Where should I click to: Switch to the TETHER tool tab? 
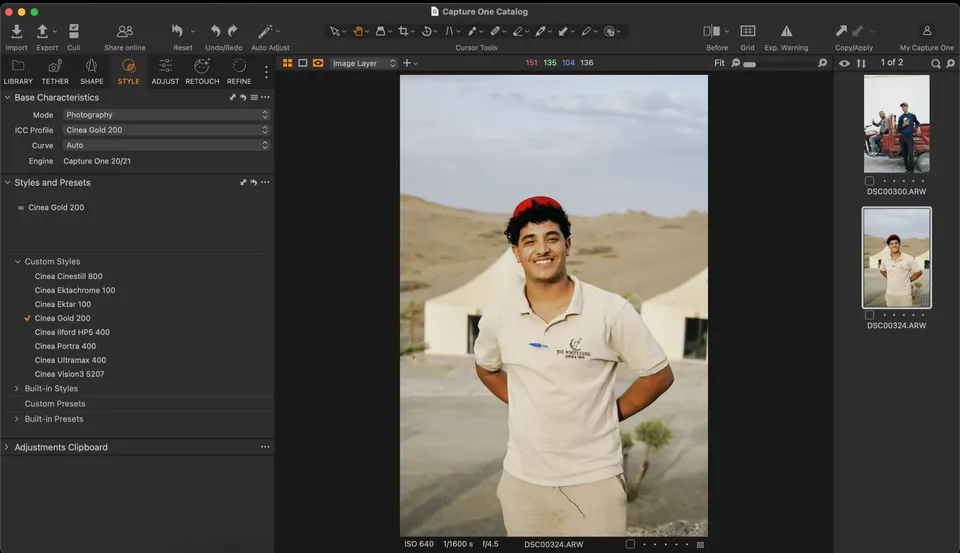[55, 72]
